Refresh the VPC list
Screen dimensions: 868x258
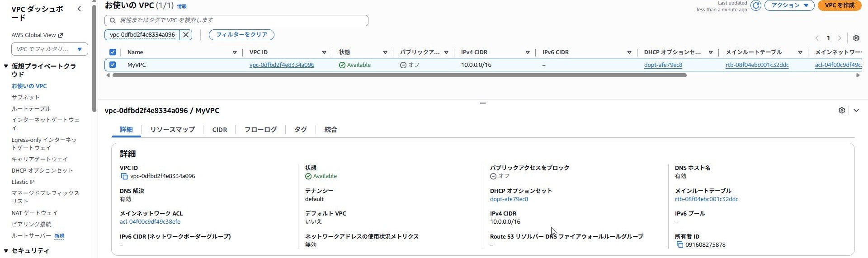[755, 5]
